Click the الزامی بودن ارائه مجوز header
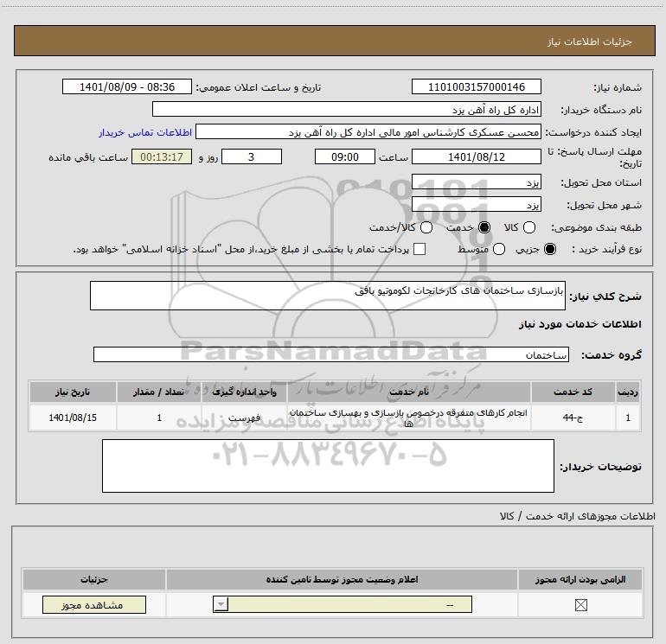Image resolution: width=666 pixels, height=644 pixels. coord(580,579)
